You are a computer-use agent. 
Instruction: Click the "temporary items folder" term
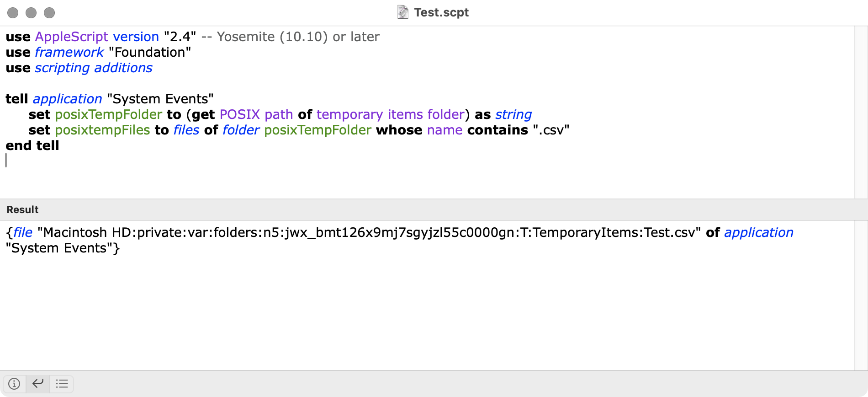[x=391, y=115]
